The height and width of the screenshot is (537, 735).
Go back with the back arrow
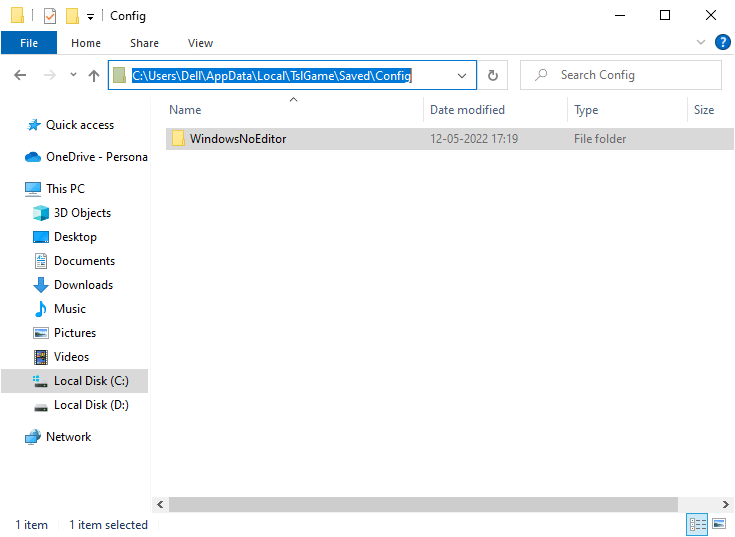[20, 75]
